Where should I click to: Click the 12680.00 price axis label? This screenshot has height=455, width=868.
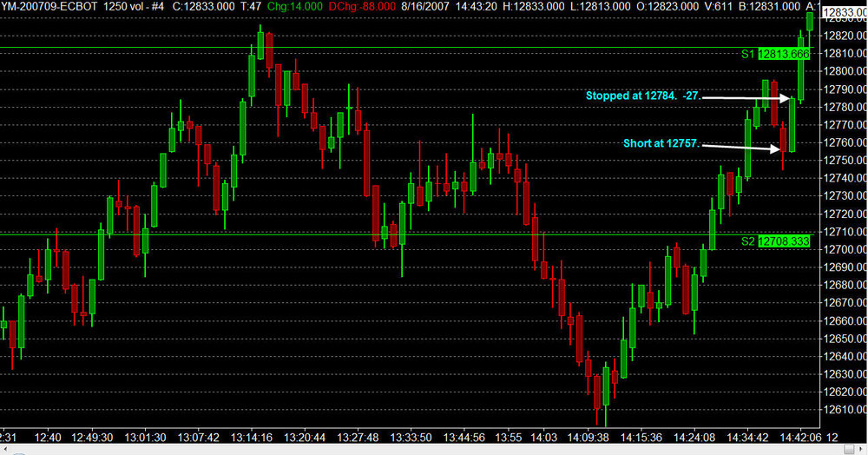(845, 285)
